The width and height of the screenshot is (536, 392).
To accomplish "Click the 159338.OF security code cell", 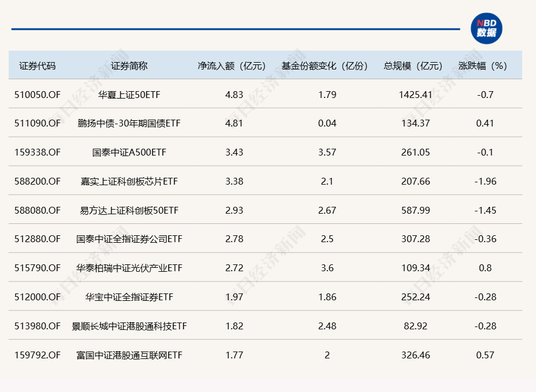I will point(38,153).
